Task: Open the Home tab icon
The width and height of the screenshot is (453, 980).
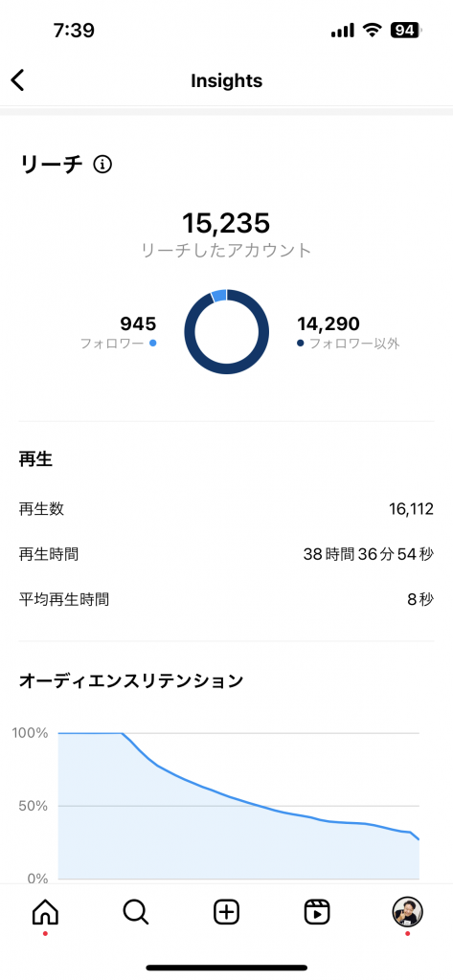Action: pos(45,912)
